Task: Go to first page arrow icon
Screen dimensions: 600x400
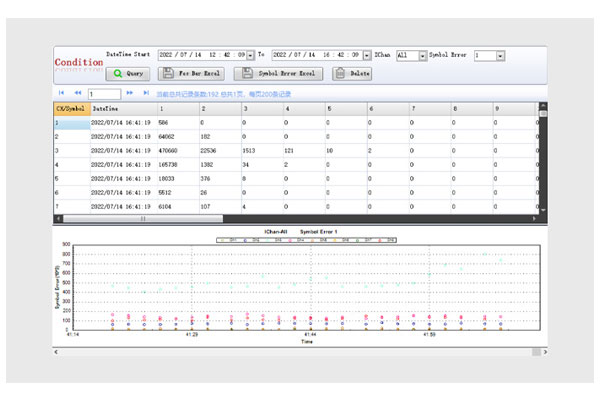Action: [61, 93]
